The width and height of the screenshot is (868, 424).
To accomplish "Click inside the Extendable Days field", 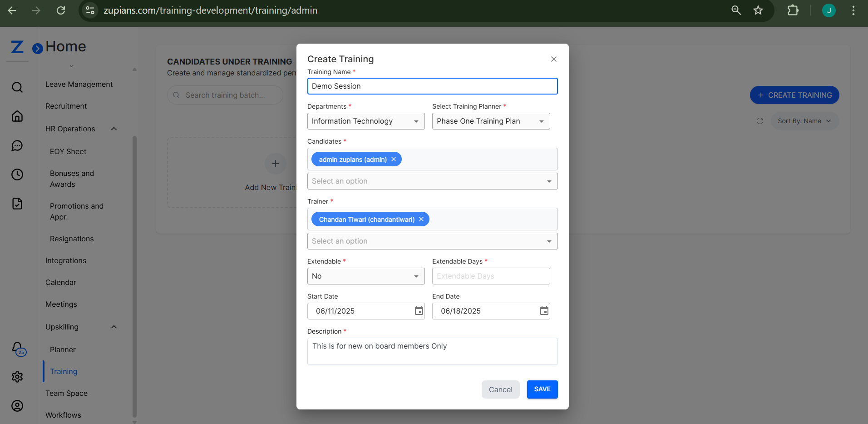I will [x=491, y=276].
